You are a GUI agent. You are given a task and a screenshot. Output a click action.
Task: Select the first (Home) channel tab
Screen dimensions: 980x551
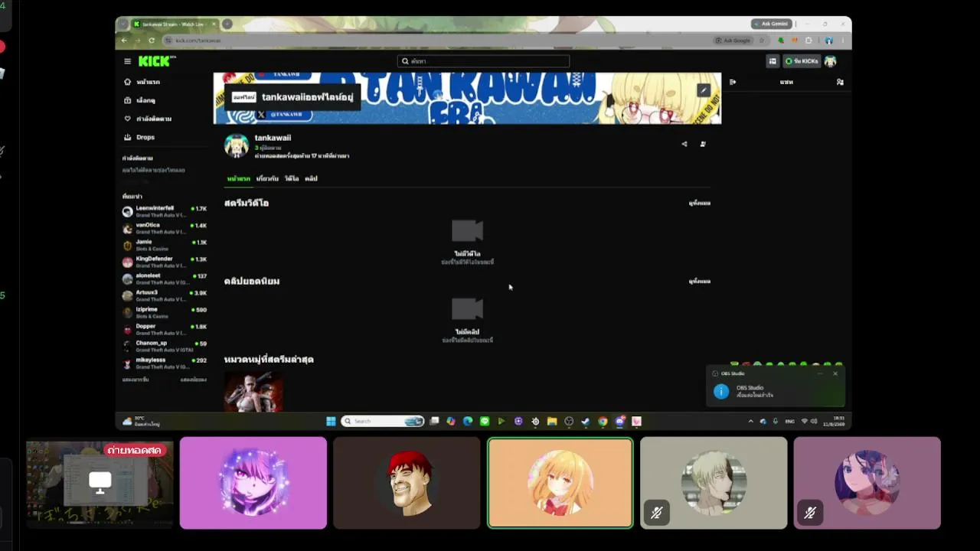239,178
